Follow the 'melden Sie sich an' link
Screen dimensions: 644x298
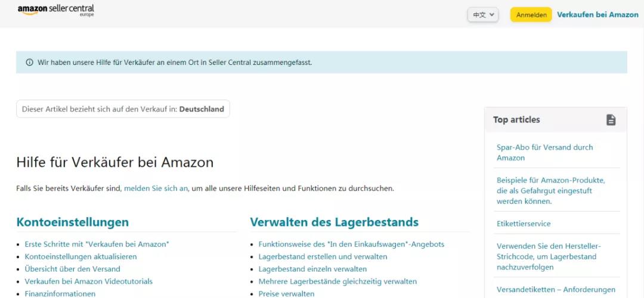click(156, 189)
